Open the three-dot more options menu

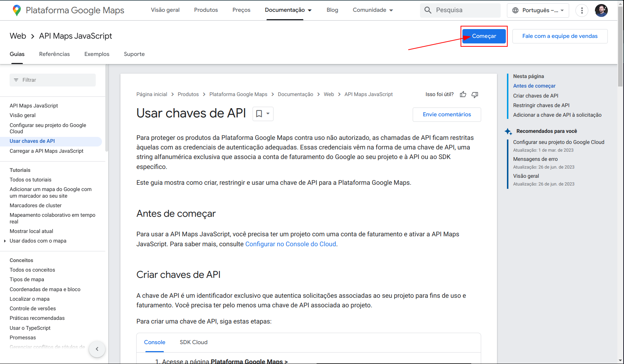582,10
